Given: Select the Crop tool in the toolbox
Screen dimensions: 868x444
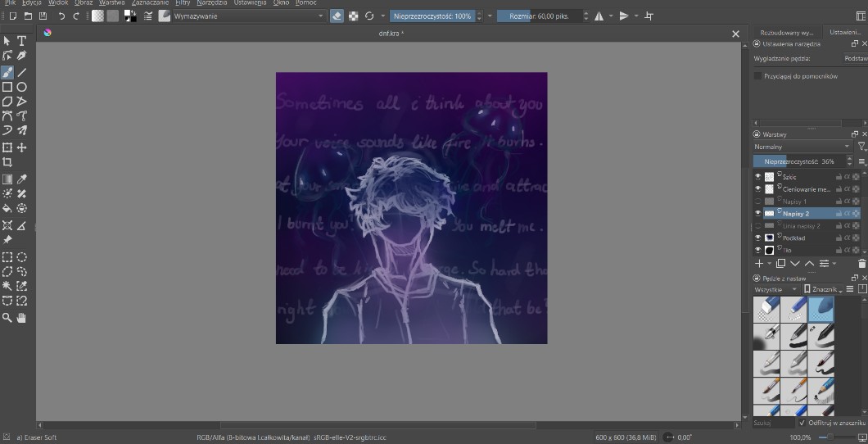Looking at the screenshot, I should (x=7, y=163).
